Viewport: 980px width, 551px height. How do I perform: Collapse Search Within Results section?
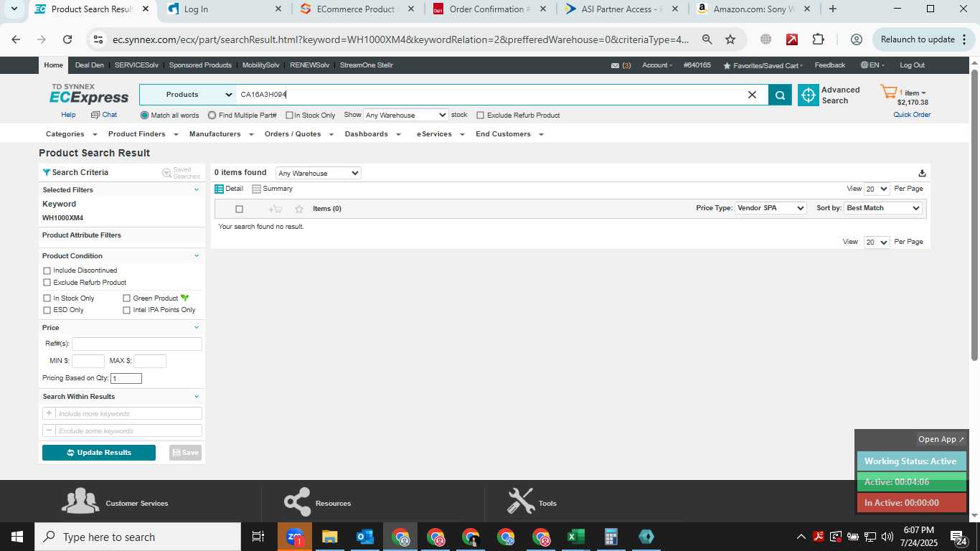(197, 396)
